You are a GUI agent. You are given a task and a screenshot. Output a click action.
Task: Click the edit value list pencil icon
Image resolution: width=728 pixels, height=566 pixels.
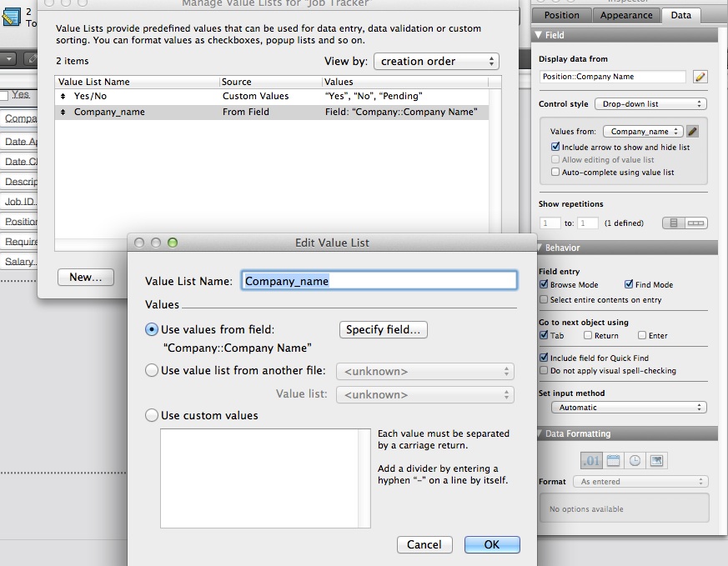(x=692, y=131)
